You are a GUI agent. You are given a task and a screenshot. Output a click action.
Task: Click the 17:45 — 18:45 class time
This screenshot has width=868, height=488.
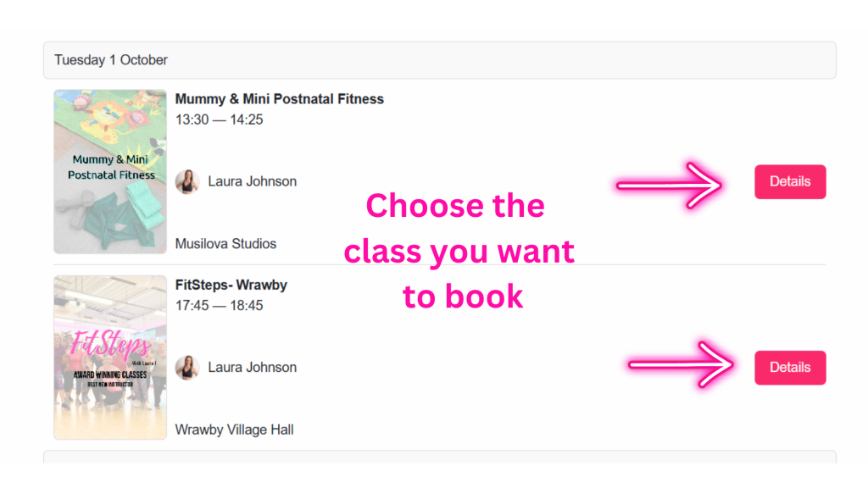pos(219,305)
